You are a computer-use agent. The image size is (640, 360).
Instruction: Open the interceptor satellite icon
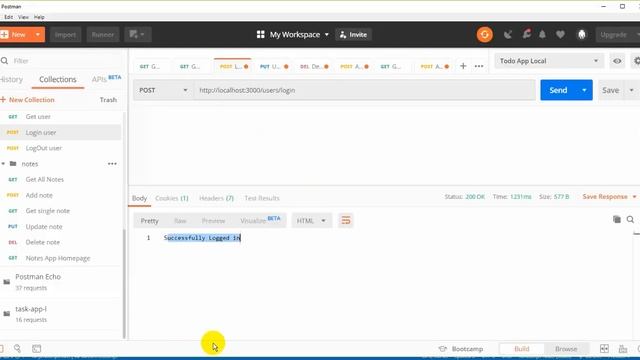pos(508,35)
